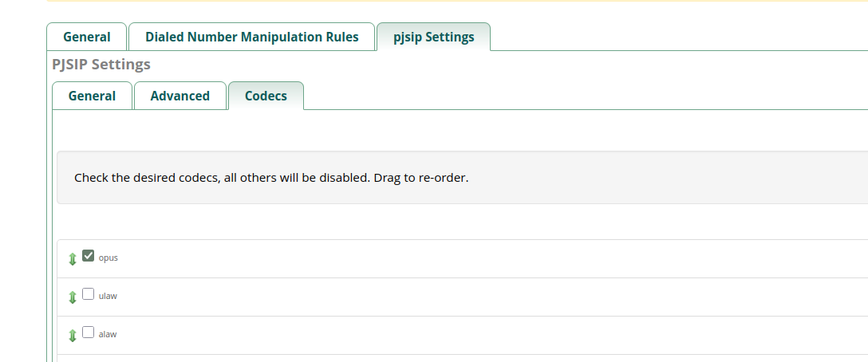This screenshot has width=868, height=362.
Task: Open the top-level General tab
Action: (87, 37)
